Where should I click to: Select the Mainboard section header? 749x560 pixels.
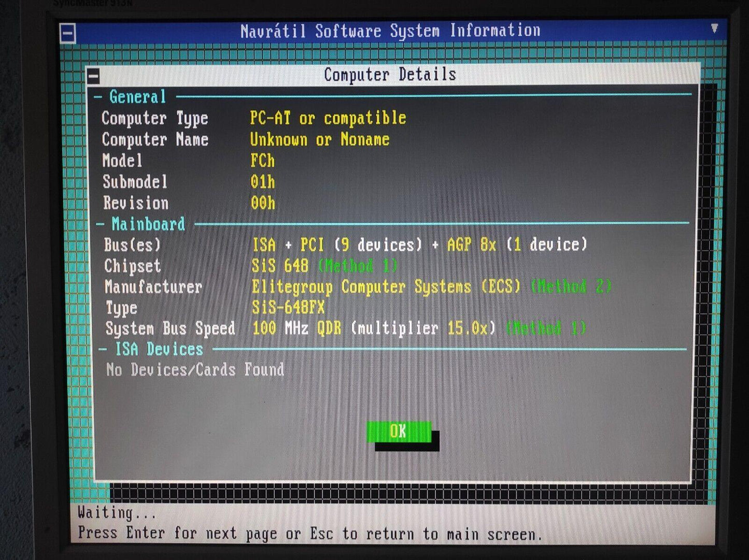click(148, 224)
